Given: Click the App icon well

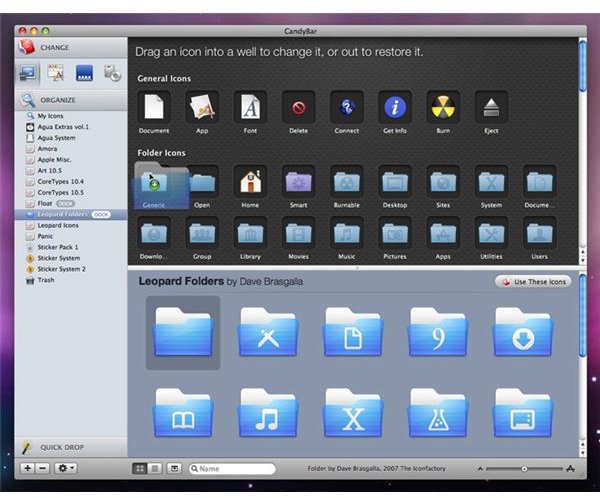Looking at the screenshot, I should coord(202,107).
